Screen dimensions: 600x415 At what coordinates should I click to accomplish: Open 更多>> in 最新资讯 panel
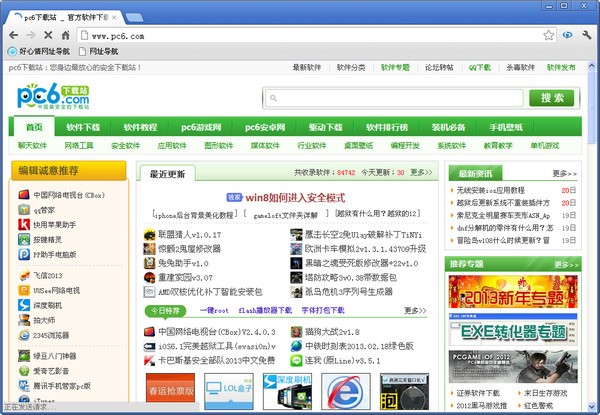[564, 174]
